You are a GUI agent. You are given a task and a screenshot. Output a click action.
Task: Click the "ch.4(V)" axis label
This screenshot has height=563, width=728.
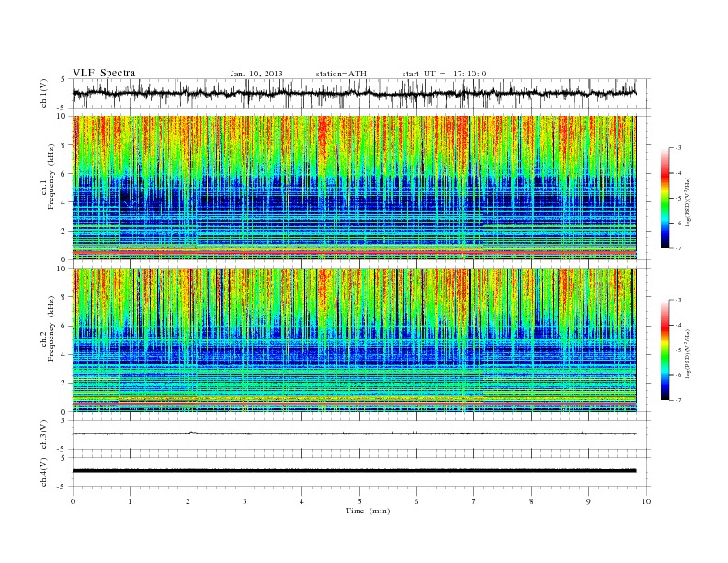[43, 472]
